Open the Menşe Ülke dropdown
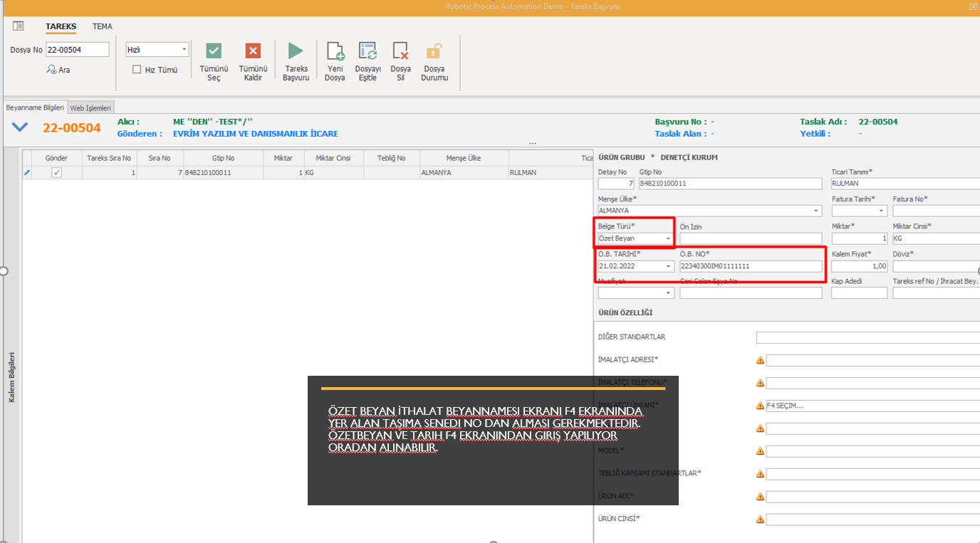Viewport: 980px width, 543px height. [816, 211]
